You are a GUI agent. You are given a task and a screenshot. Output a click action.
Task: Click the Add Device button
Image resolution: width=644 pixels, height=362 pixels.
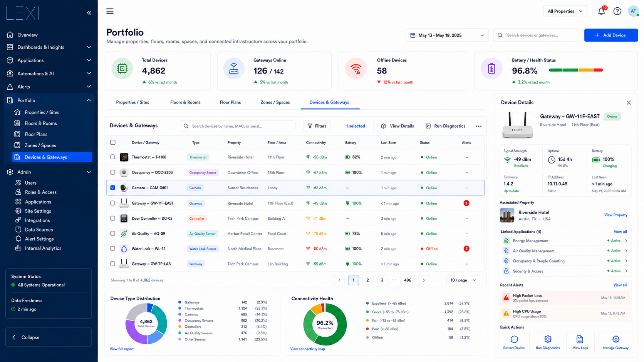(611, 35)
